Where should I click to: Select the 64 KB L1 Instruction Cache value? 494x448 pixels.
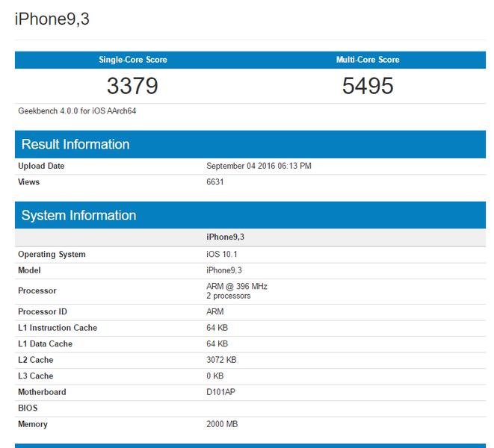pos(217,328)
